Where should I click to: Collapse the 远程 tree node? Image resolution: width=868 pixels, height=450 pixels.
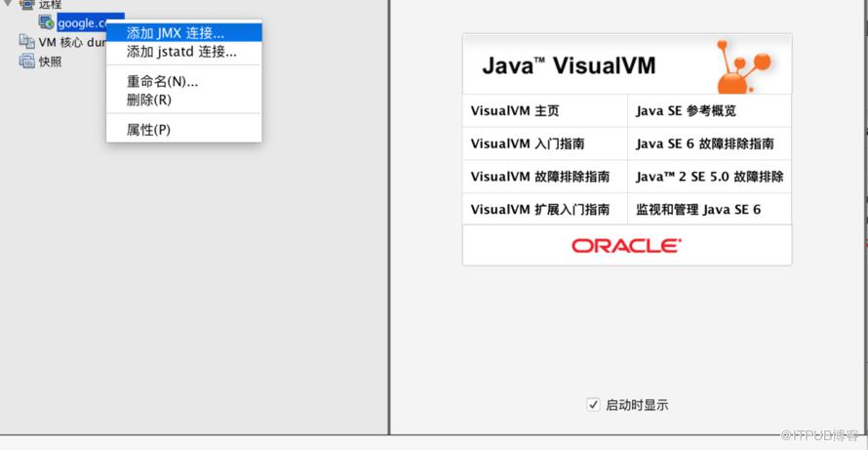pos(7,3)
